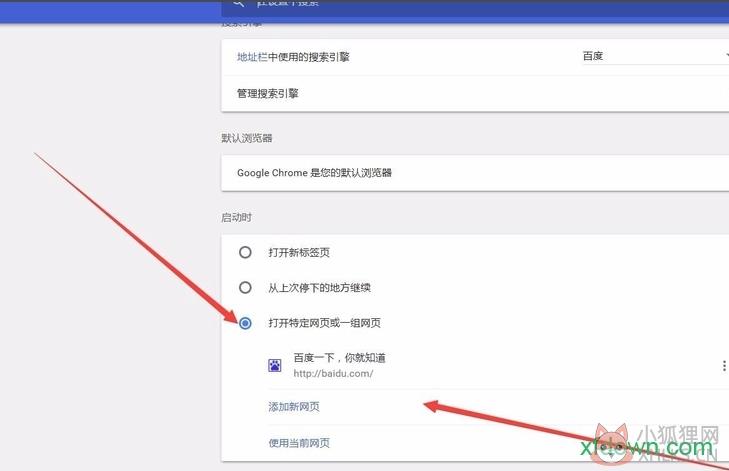
Task: Click the http://baidu.com/ URL text
Action: (333, 373)
